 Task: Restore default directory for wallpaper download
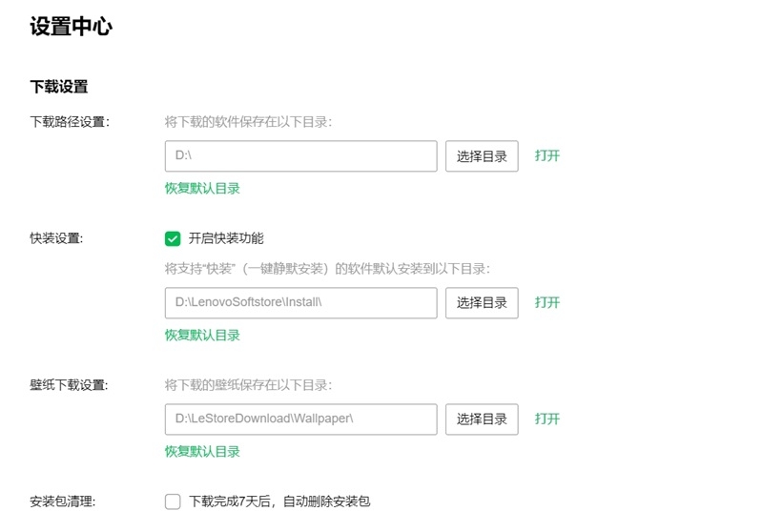(202, 452)
